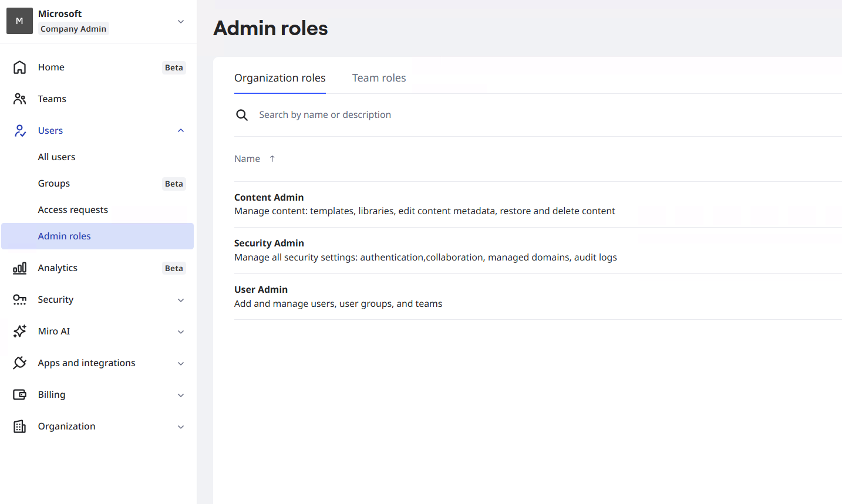Expand the Security section chevron
Image resolution: width=842 pixels, height=504 pixels.
[x=181, y=300]
